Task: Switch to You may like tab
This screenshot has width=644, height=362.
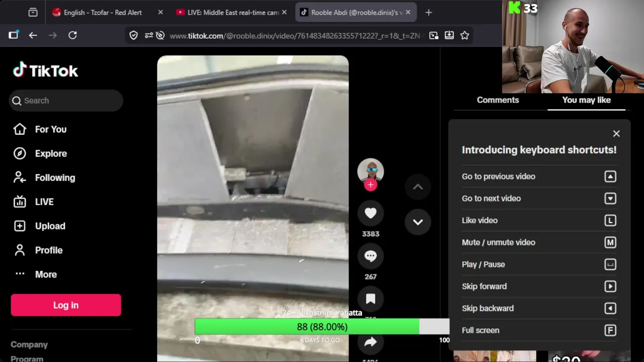Action: point(586,100)
